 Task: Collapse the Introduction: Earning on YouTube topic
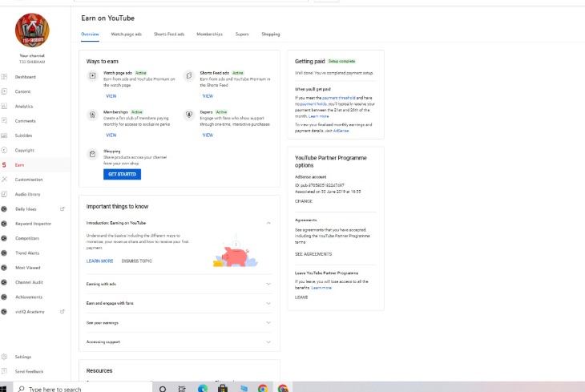point(268,223)
